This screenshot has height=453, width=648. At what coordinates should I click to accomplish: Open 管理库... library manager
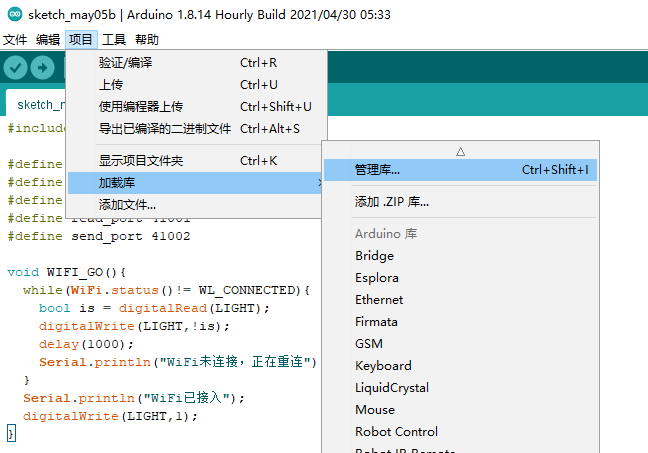click(x=460, y=170)
